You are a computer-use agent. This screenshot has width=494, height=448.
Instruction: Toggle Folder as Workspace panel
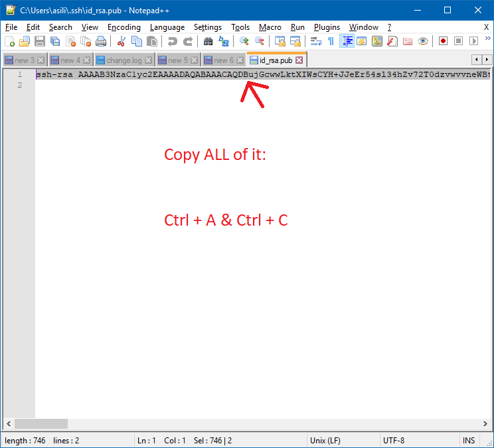point(408,41)
